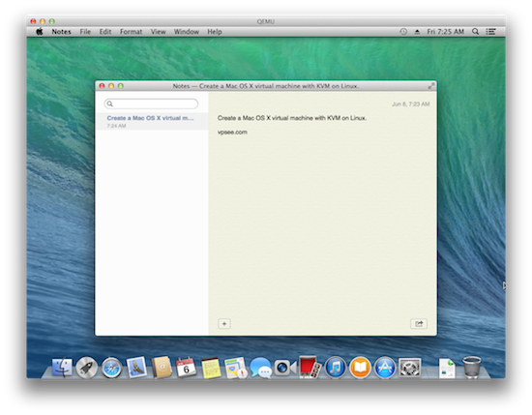
Task: Open Photo Booth from the dock
Action: click(x=310, y=368)
